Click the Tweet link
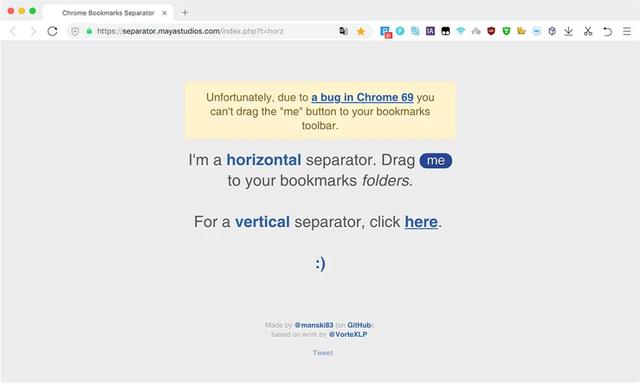 (322, 353)
